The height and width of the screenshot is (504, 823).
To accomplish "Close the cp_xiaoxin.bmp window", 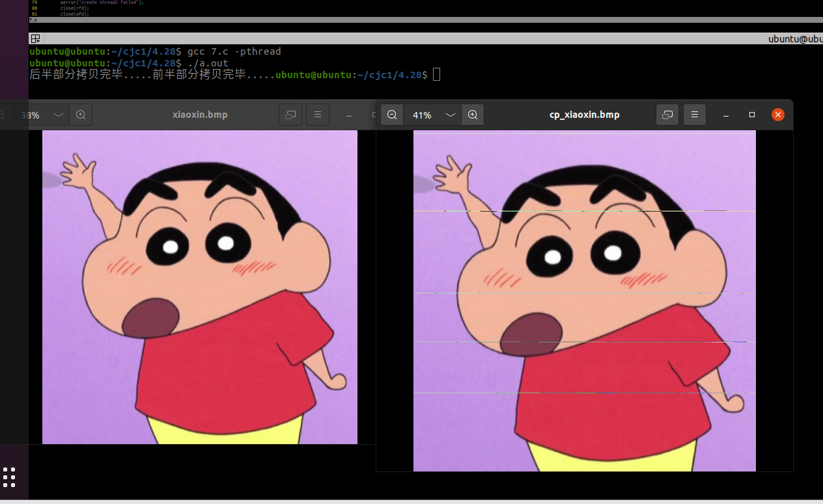I will coord(778,115).
